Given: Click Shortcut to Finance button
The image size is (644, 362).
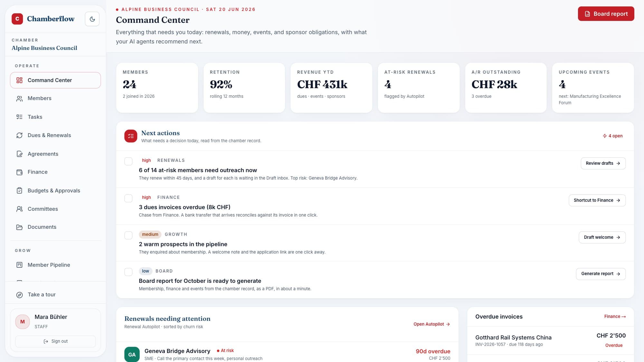Looking at the screenshot, I should click(597, 200).
